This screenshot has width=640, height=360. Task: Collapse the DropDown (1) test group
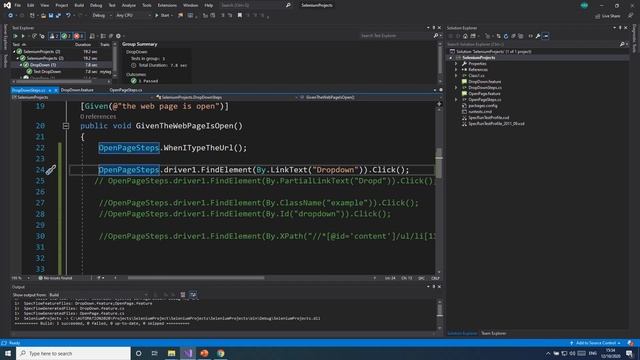21,65
